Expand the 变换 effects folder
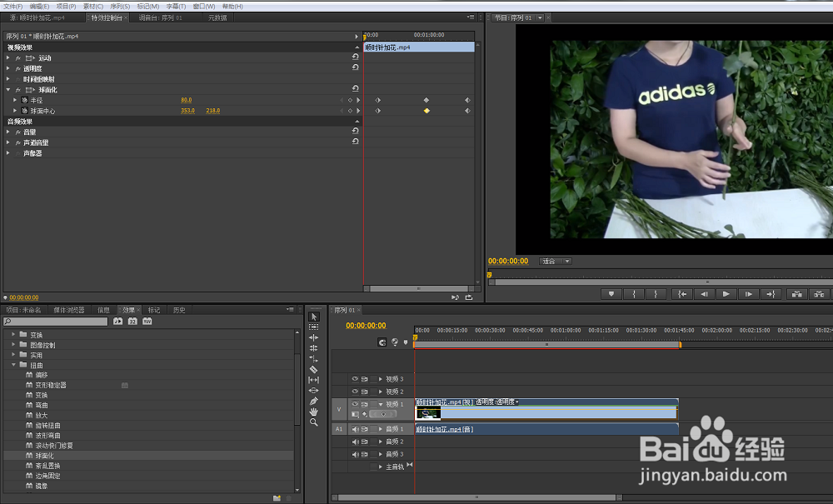The width and height of the screenshot is (833, 504). [13, 335]
